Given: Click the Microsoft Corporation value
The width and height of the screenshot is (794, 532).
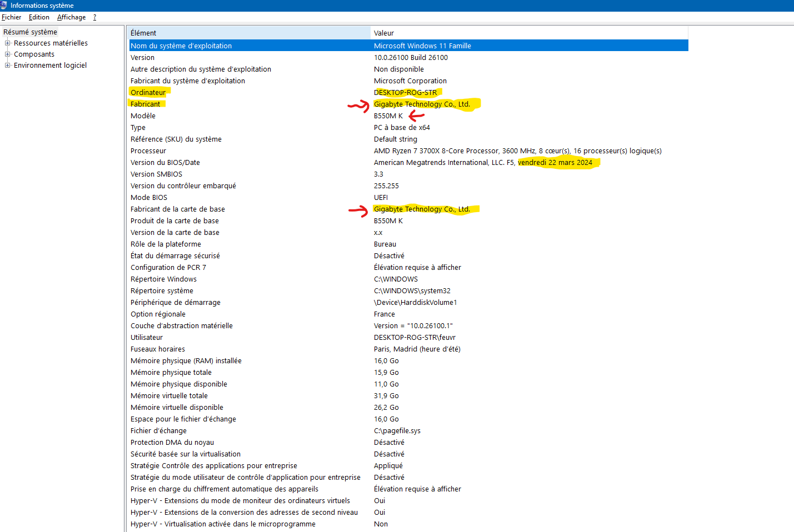Looking at the screenshot, I should pos(410,81).
